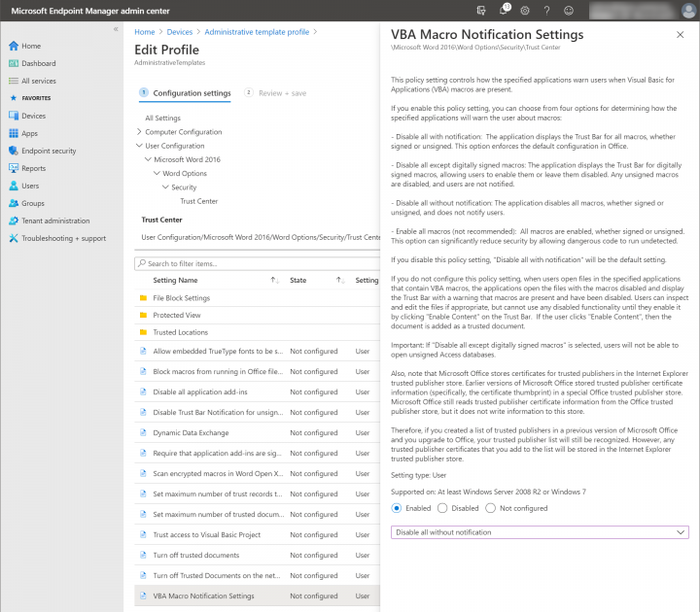Open the File Block Settings folder
Viewport: 700px width, 612px height.
(181, 298)
